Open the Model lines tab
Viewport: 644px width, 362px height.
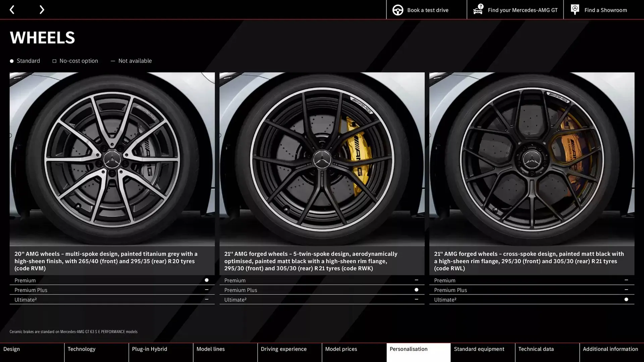pos(225,352)
